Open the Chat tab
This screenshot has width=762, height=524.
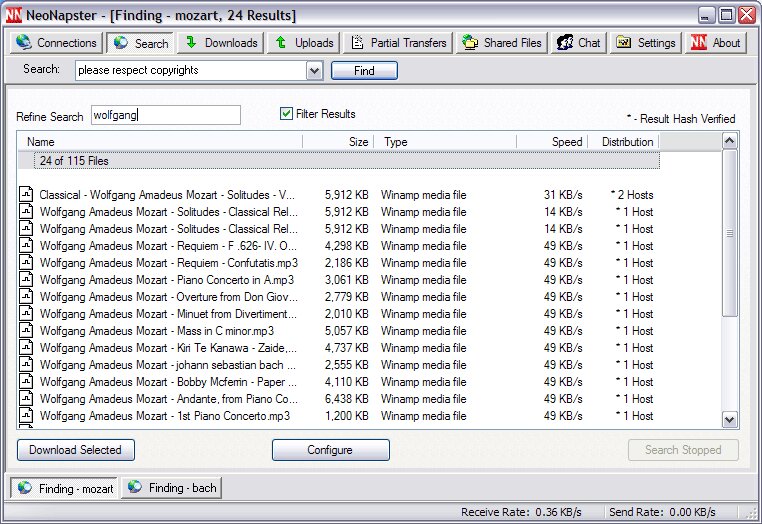(x=578, y=43)
